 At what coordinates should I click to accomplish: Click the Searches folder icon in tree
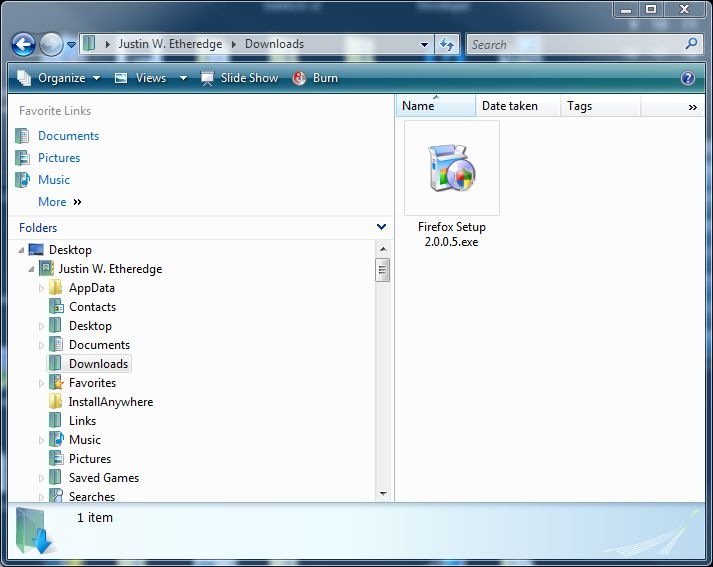[x=56, y=496]
